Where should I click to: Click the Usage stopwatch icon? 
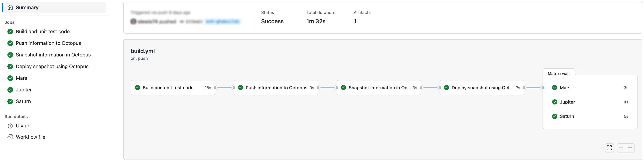(10, 125)
